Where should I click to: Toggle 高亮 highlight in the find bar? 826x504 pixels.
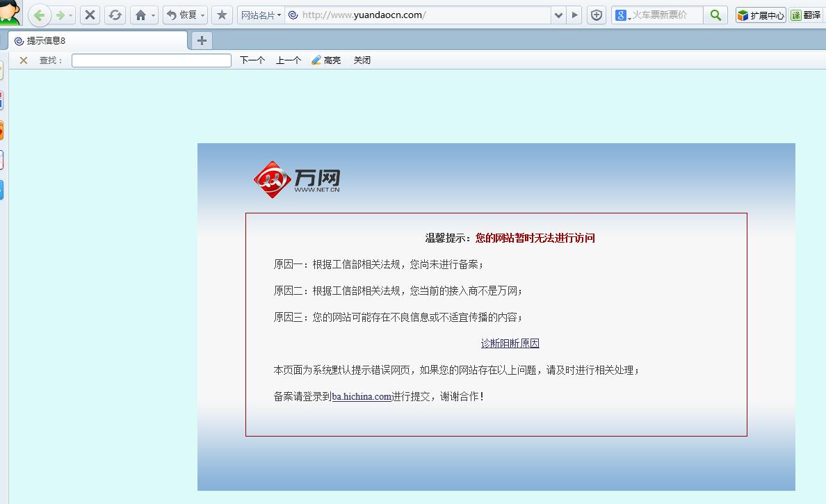pos(326,60)
